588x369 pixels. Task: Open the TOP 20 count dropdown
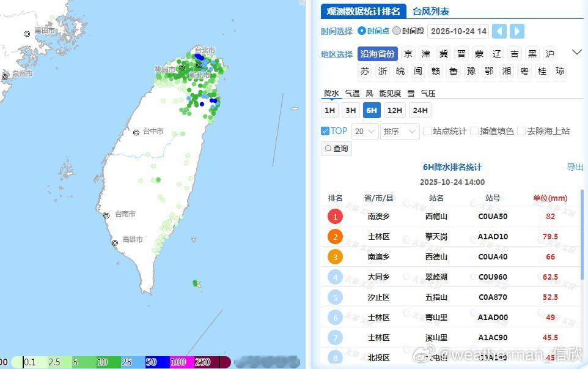[364, 132]
